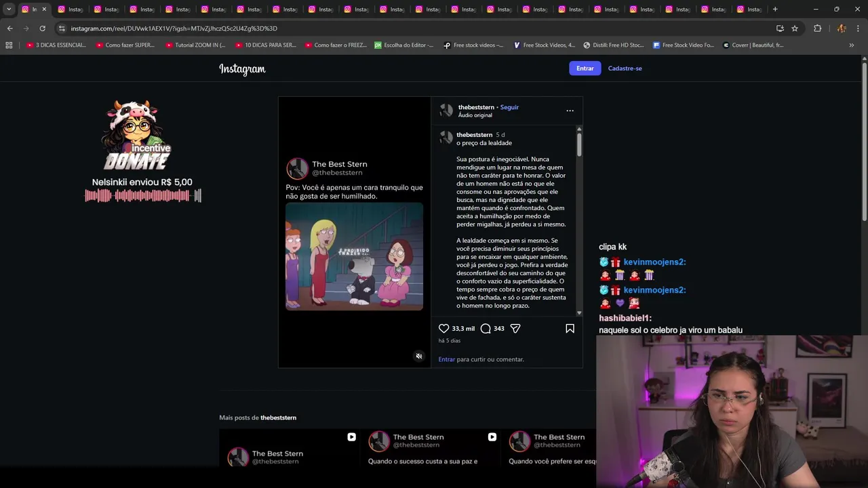Screen dimensions: 868x488
Task: Bookmark this page with the star icon
Action: 795,28
